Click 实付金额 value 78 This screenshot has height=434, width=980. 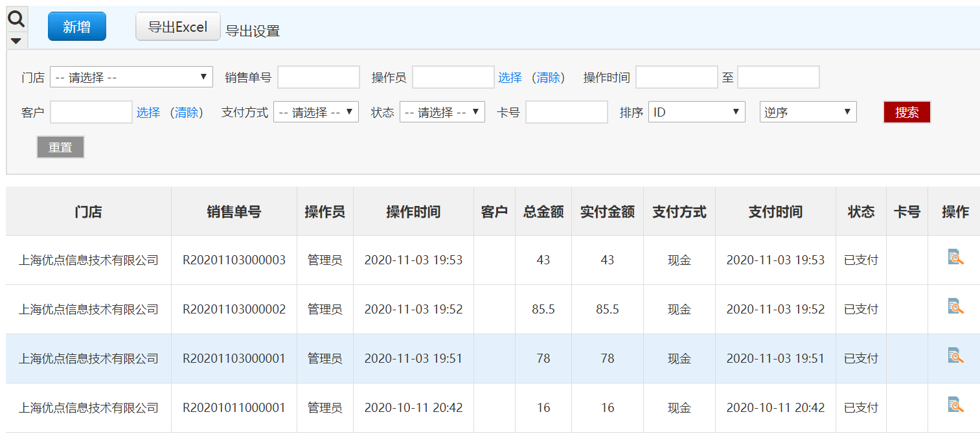(608, 358)
